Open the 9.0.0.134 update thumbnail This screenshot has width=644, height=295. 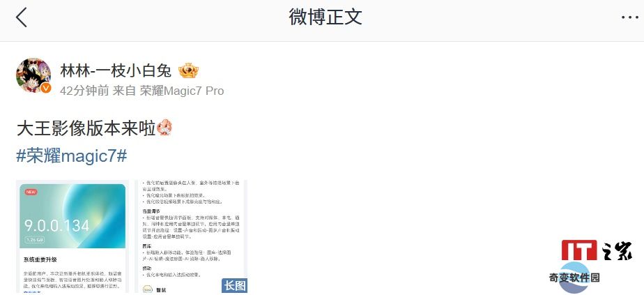pos(71,236)
